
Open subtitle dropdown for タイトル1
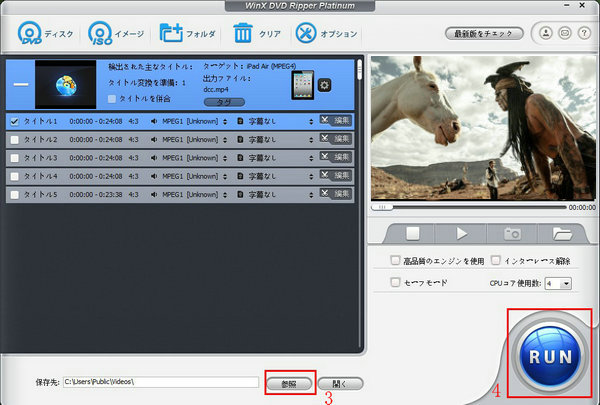point(311,122)
